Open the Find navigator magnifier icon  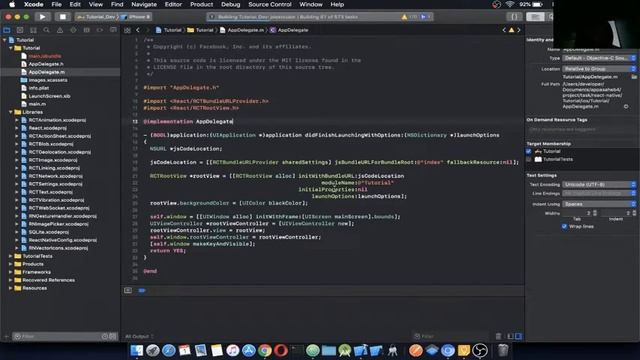[47, 30]
